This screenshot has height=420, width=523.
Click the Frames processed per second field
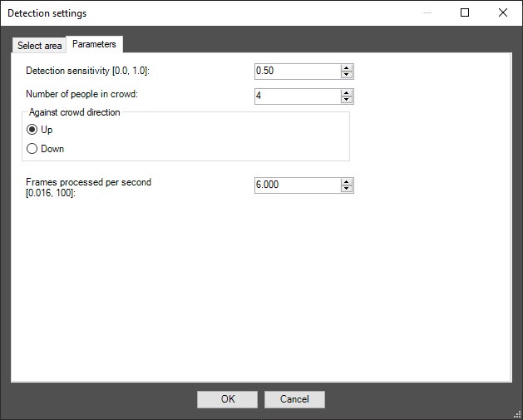tap(298, 185)
